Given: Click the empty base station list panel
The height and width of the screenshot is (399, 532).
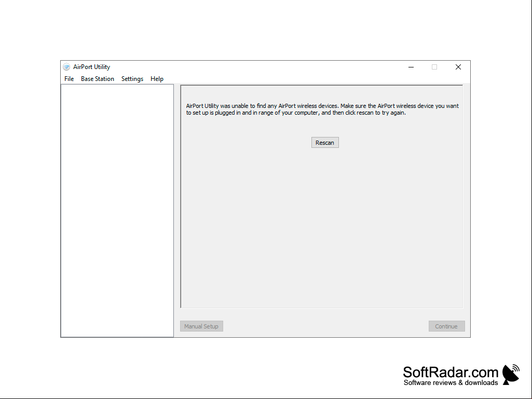Looking at the screenshot, I should (x=117, y=211).
